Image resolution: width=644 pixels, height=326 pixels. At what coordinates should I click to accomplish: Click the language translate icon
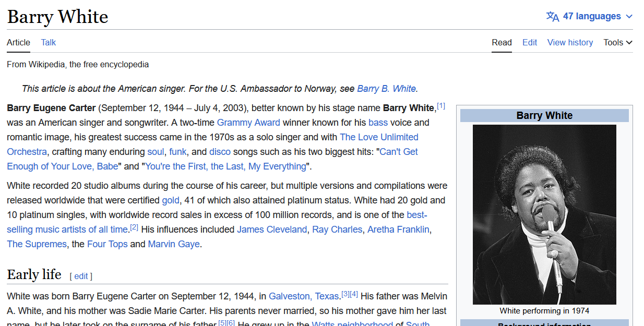[x=552, y=16]
